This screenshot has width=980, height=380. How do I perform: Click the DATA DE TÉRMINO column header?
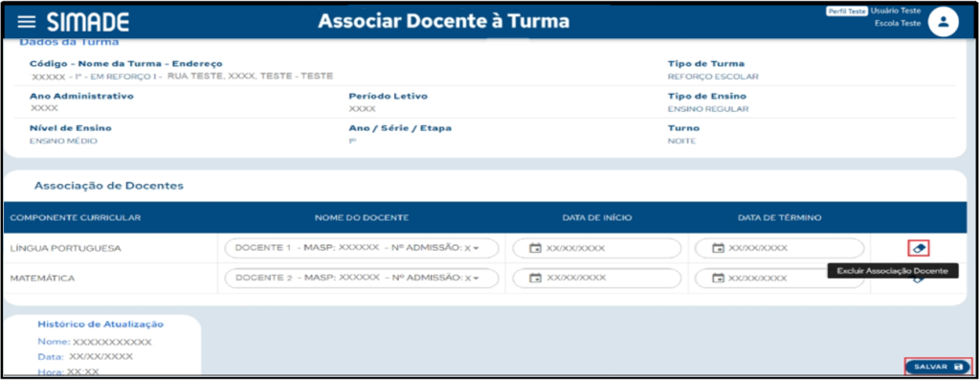[779, 217]
